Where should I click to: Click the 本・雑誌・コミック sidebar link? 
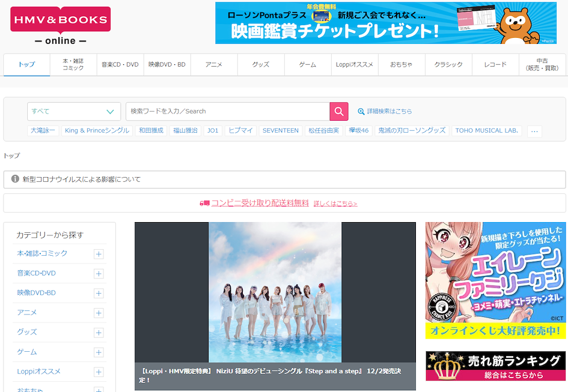(42, 253)
